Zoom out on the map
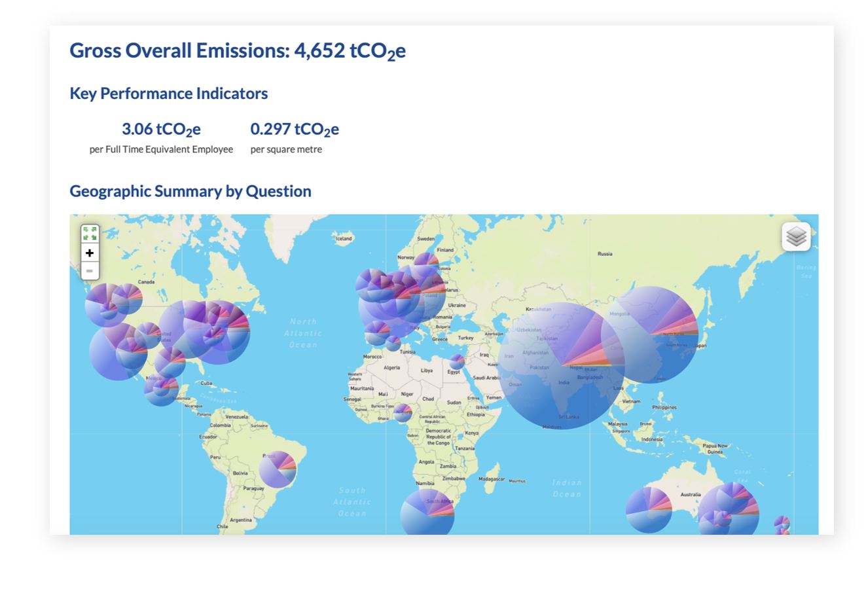 [90, 270]
